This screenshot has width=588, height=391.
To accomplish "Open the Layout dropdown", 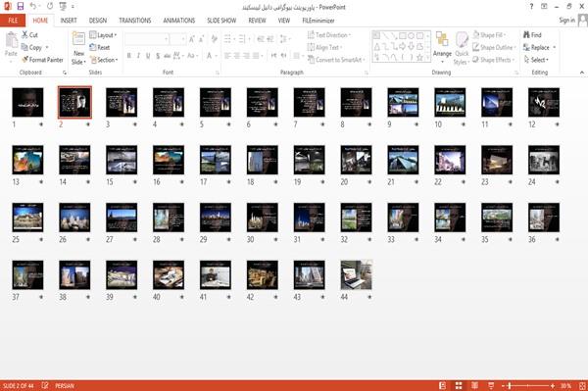I will [x=103, y=35].
